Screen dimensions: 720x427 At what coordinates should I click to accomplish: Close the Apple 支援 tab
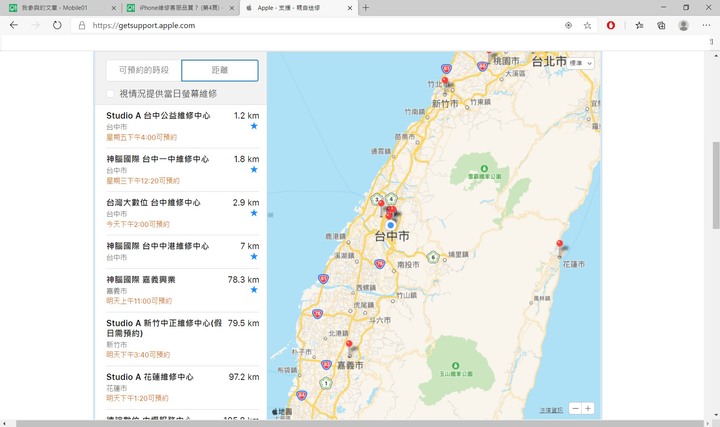(349, 8)
